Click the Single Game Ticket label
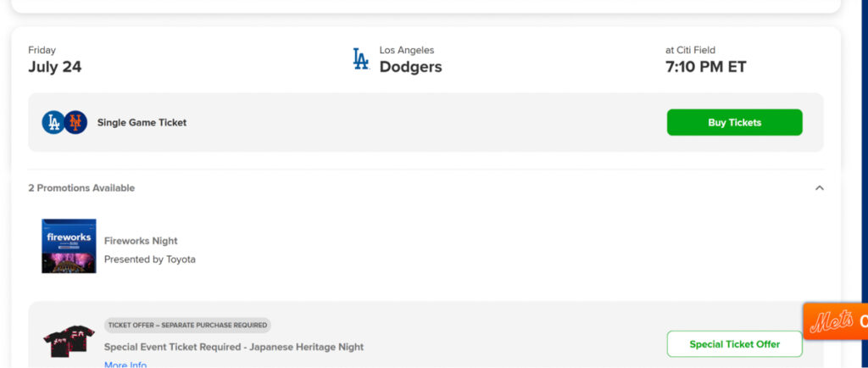The width and height of the screenshot is (868, 368). [x=142, y=122]
